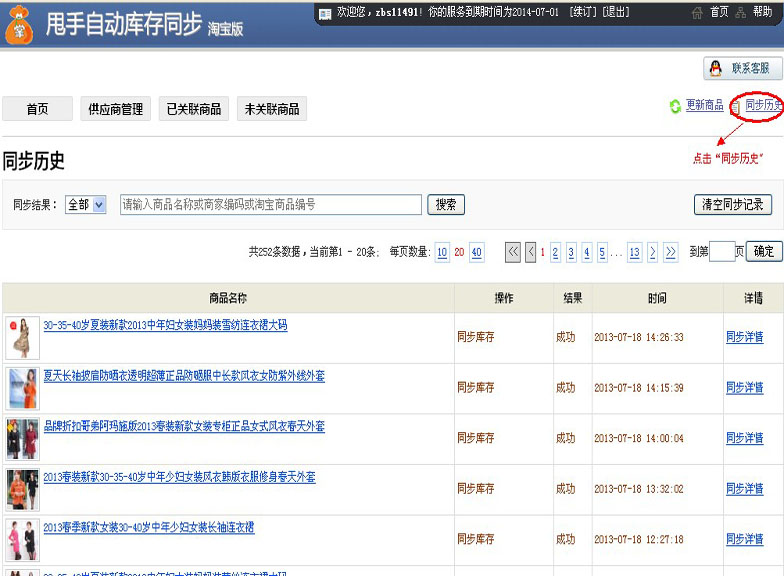
Task: Click the 续订 renew link
Action: pos(583,12)
